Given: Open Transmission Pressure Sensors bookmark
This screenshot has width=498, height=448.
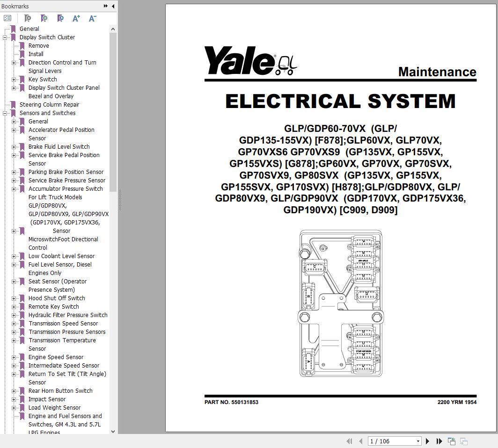Looking at the screenshot, I should pos(67,332).
